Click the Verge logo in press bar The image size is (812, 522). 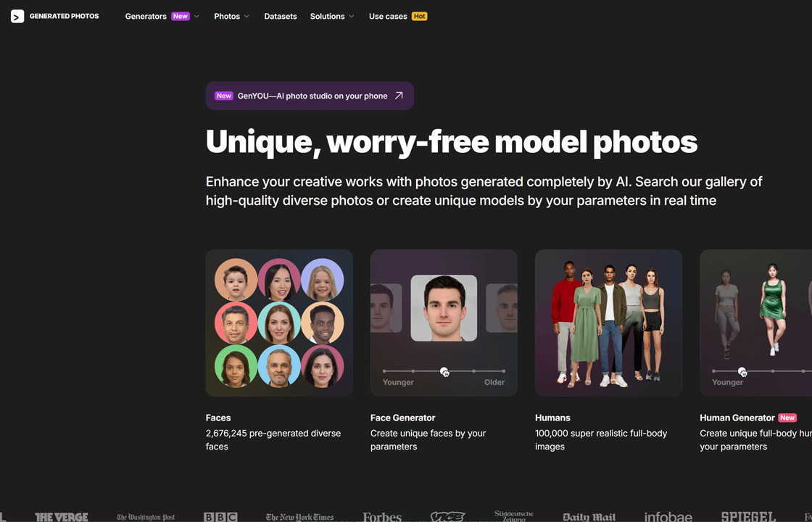(x=61, y=517)
